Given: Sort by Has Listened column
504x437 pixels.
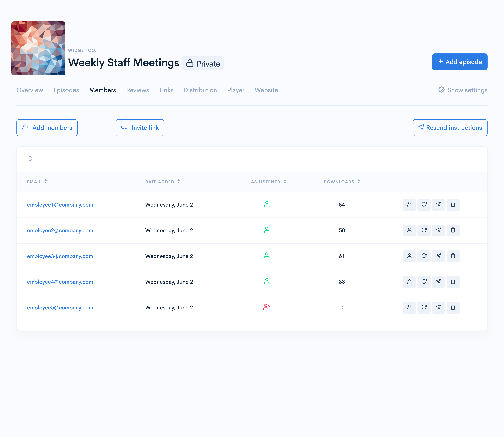Looking at the screenshot, I should (x=267, y=182).
